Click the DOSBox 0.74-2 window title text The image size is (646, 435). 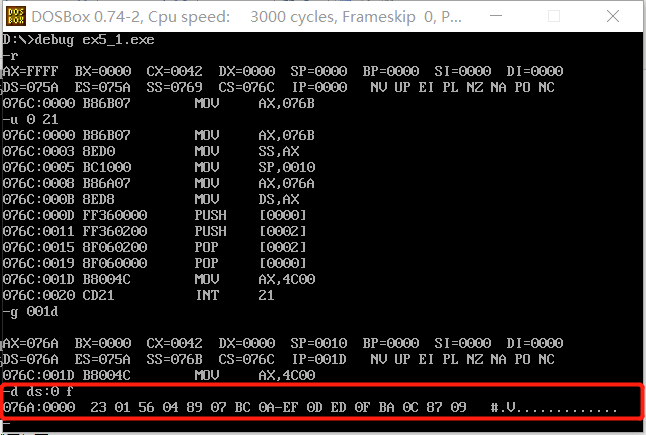[x=246, y=16]
